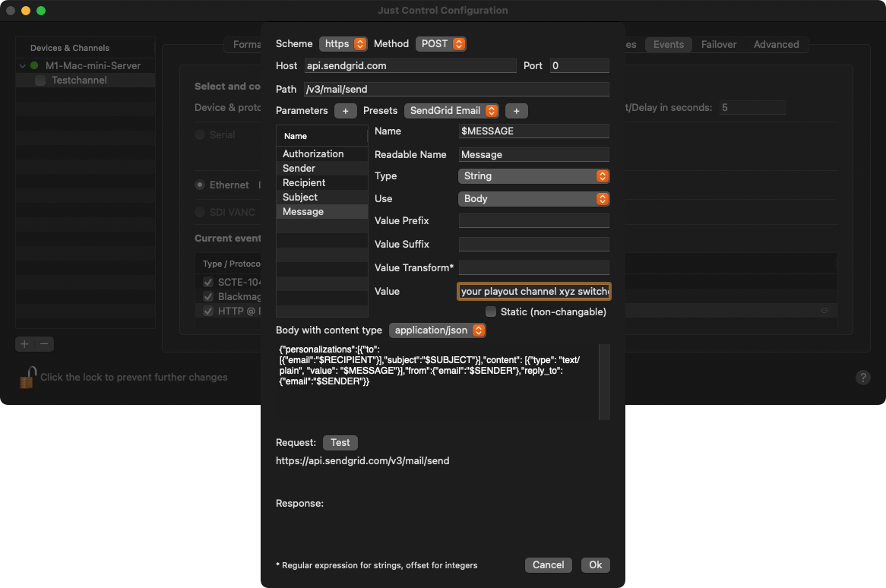Toggle the HTTP event checkbox
This screenshot has width=886, height=588.
click(x=208, y=311)
